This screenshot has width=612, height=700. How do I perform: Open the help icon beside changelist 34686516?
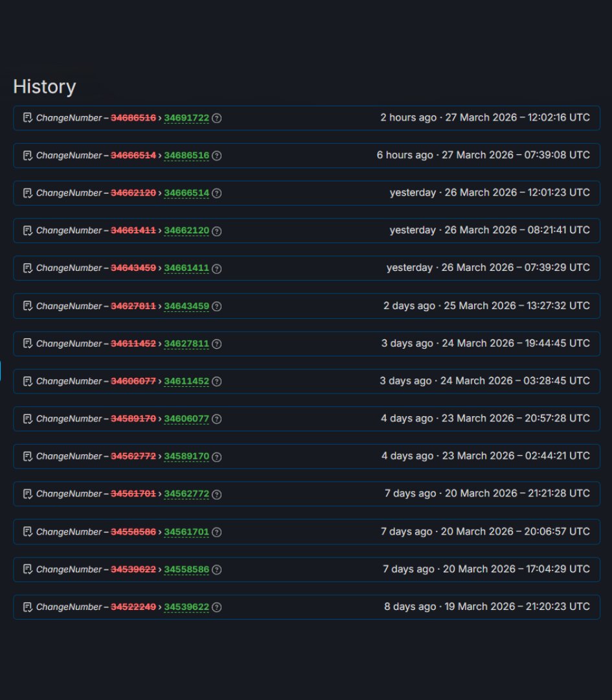pos(217,156)
